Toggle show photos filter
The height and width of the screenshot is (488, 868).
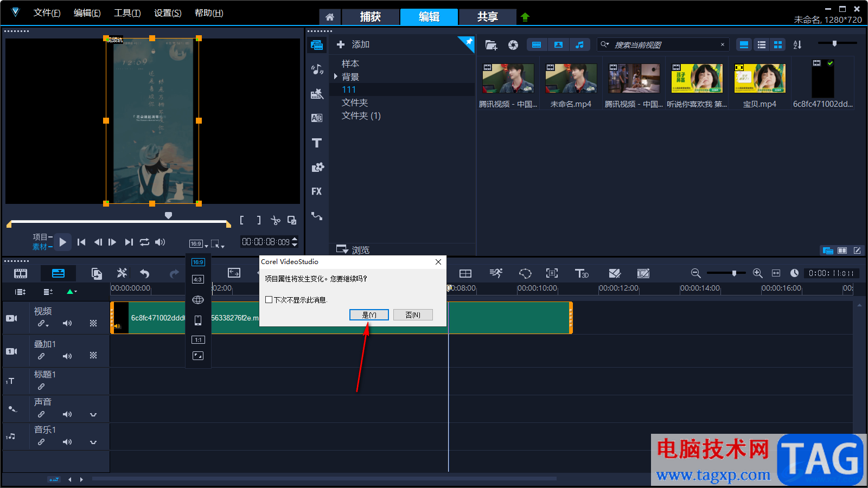(x=558, y=45)
